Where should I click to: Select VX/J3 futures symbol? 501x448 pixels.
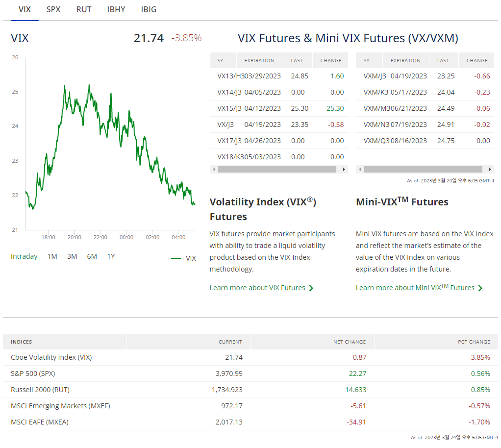point(225,124)
